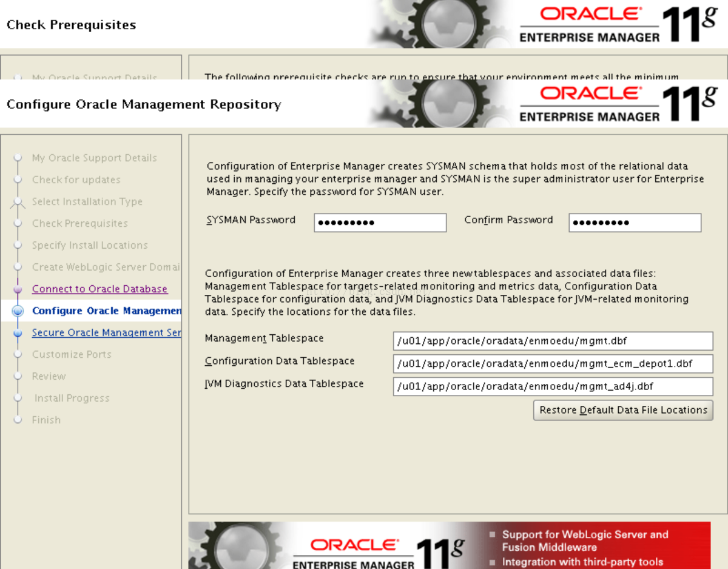This screenshot has height=569, width=728.
Task: Click the JVM Diagnostics Data Tablespace field
Action: click(x=553, y=386)
